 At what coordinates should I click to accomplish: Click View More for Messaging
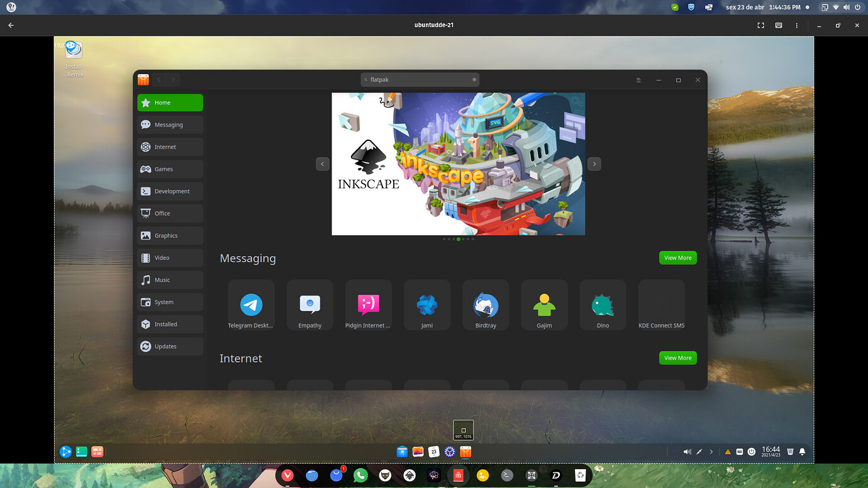[x=678, y=258]
